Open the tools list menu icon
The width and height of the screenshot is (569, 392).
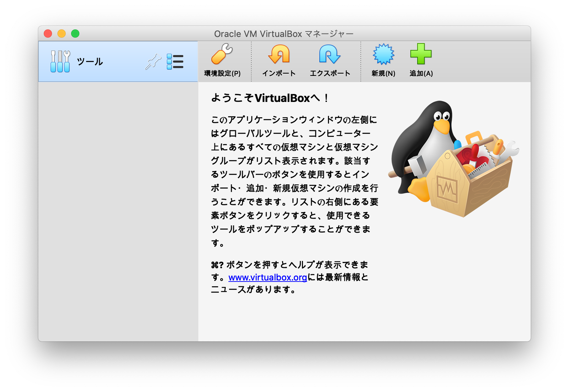175,62
